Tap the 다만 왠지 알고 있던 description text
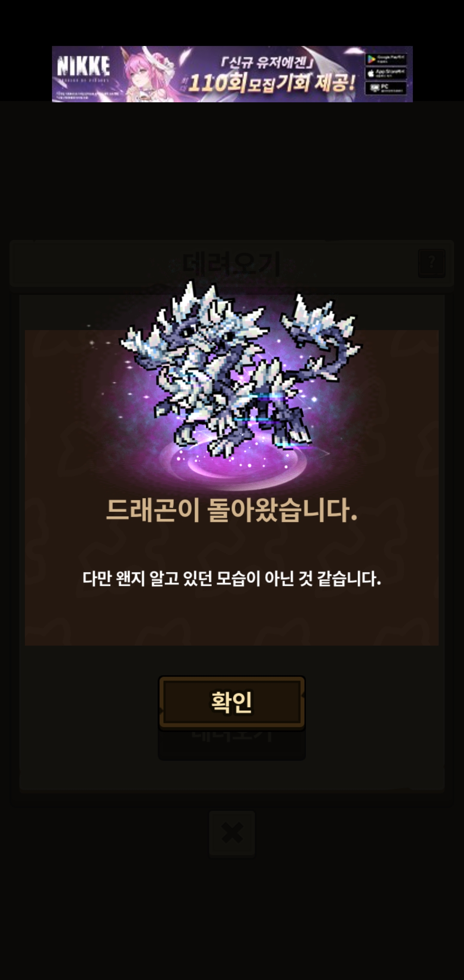 click(232, 579)
